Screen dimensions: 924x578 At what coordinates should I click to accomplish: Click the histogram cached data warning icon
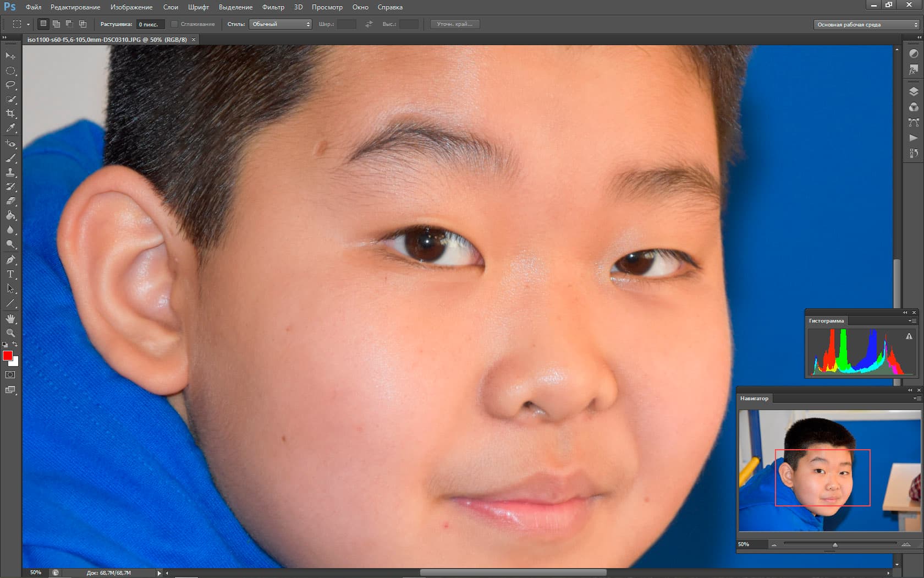(x=909, y=336)
